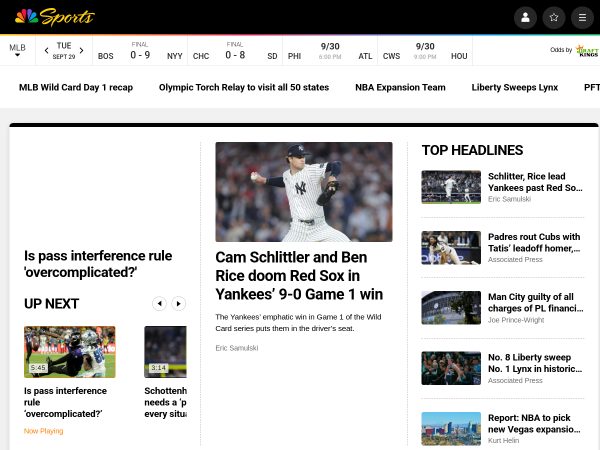Open NBA Vegas expansion report headline
600x450 pixels.
point(534,424)
